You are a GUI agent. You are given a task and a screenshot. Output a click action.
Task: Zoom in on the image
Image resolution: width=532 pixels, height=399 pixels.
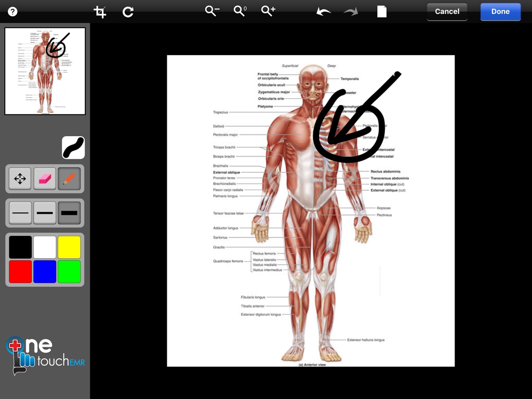tap(268, 11)
